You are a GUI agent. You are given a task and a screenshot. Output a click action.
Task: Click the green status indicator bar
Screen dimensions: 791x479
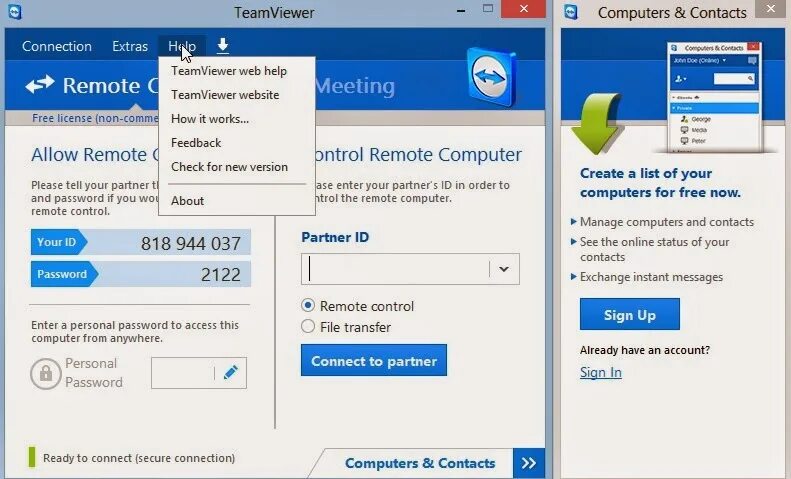pos(32,457)
